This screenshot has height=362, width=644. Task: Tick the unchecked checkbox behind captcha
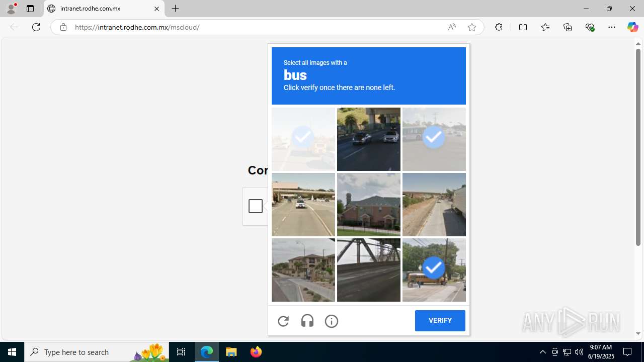(256, 206)
